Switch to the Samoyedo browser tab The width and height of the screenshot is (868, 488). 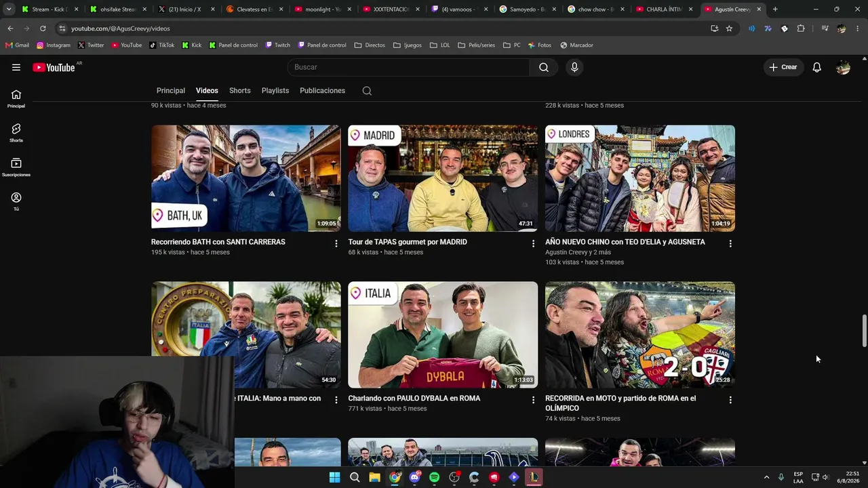[x=528, y=9]
